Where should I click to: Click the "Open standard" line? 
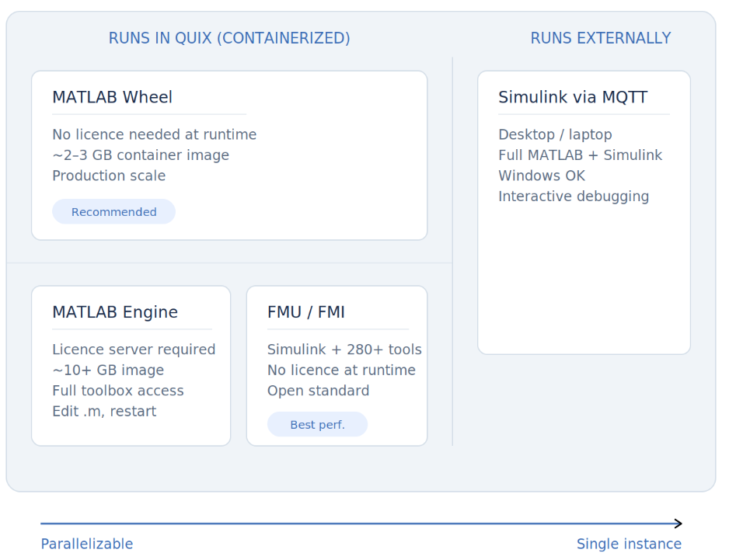pos(319,391)
